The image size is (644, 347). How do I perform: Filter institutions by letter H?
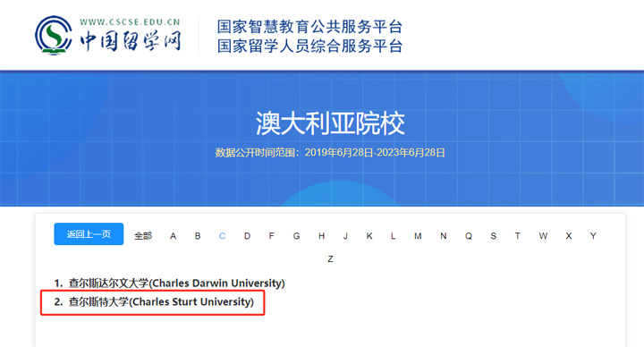(322, 236)
